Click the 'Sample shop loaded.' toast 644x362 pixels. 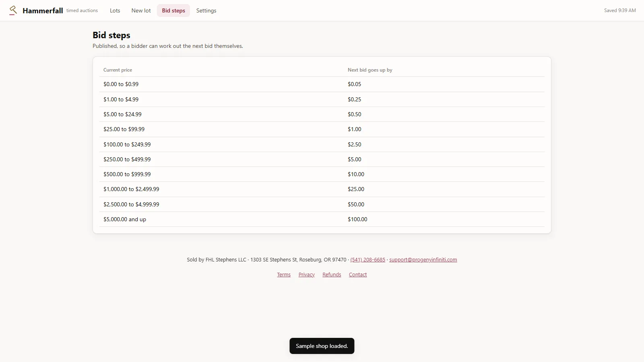(322, 346)
